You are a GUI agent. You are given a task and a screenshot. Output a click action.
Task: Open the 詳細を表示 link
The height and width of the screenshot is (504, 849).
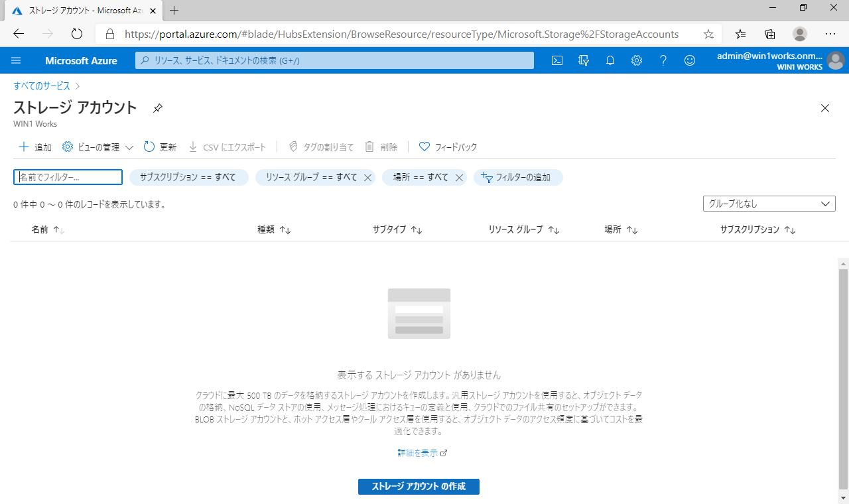[x=423, y=453]
